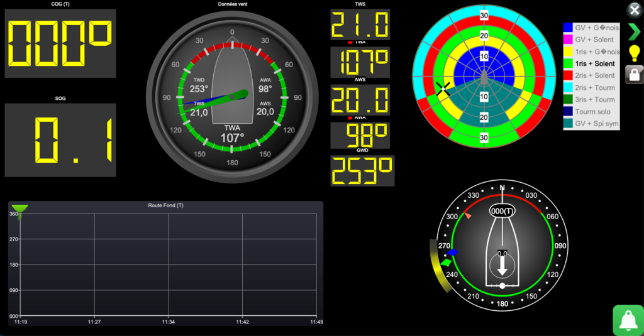Click the TWS 21.0 digital display

[360, 24]
